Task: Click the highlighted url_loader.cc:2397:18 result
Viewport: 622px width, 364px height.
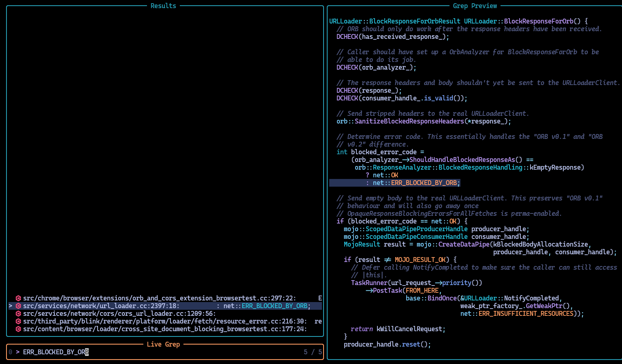Action: click(165, 306)
